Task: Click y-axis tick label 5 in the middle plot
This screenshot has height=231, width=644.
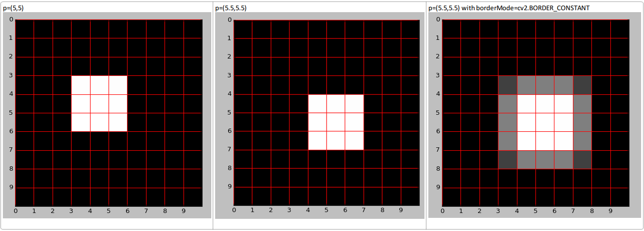Action: 229,113
